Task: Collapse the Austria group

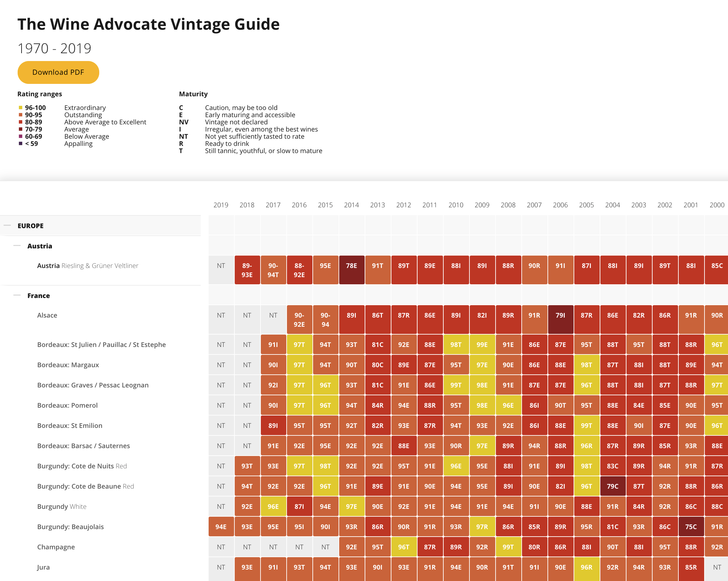Action: tap(17, 246)
